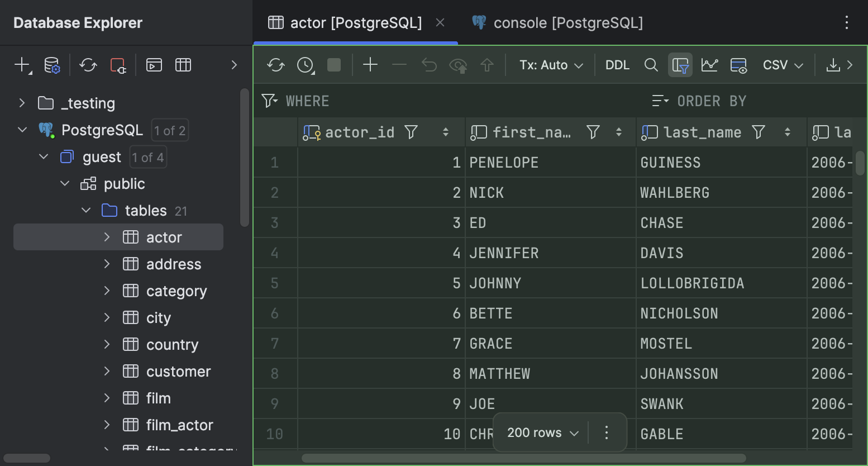Open the filter on first_name column
Image resolution: width=868 pixels, height=466 pixels.
click(593, 132)
